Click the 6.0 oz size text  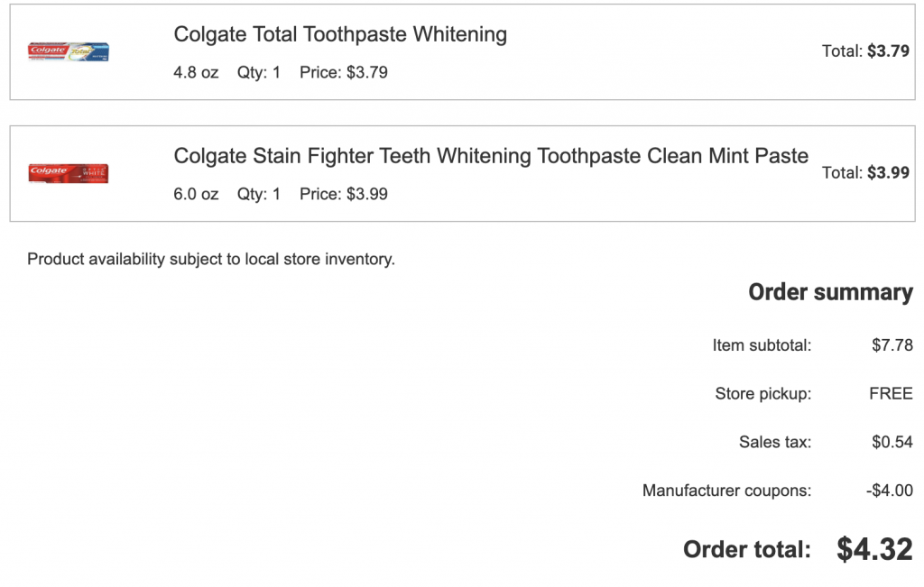[x=196, y=194]
